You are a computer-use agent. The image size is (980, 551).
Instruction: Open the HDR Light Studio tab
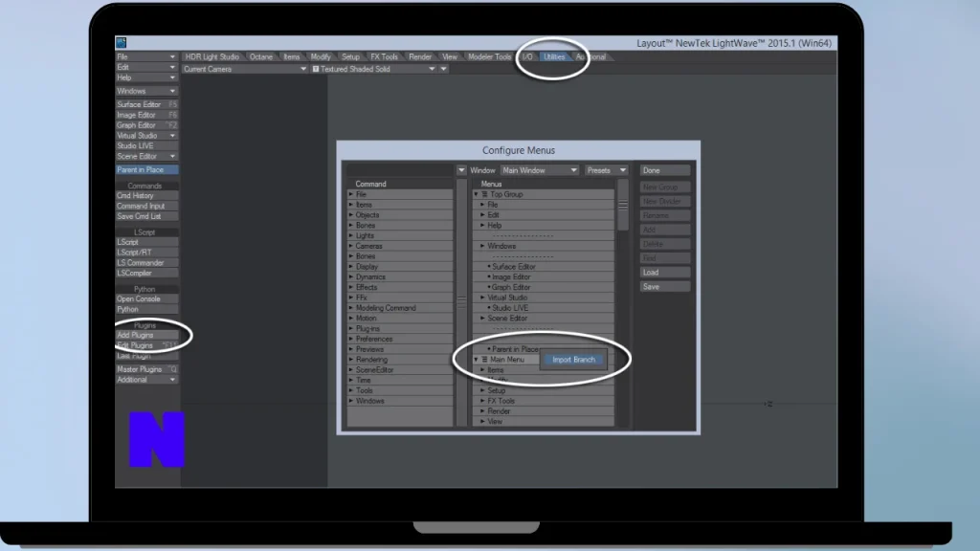coord(212,56)
